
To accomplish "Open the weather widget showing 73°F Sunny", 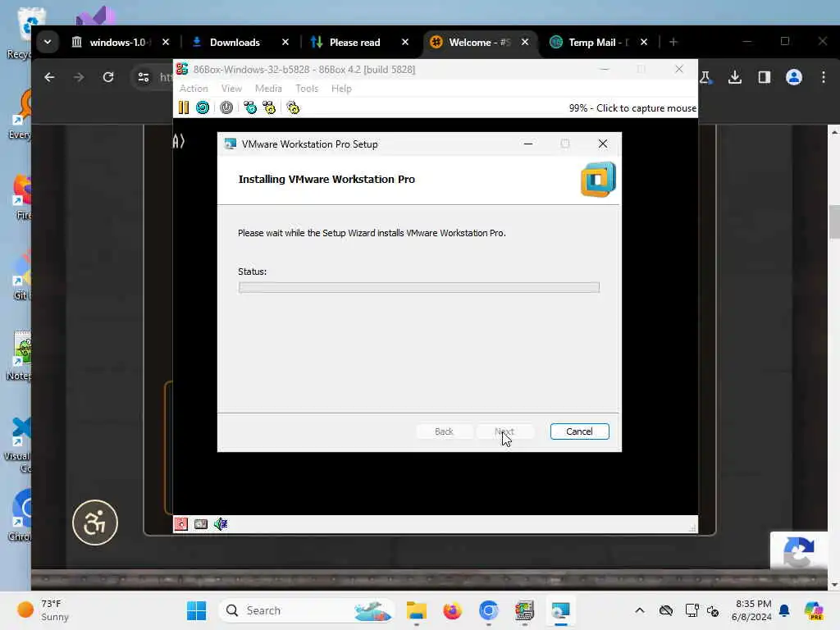I will click(44, 610).
